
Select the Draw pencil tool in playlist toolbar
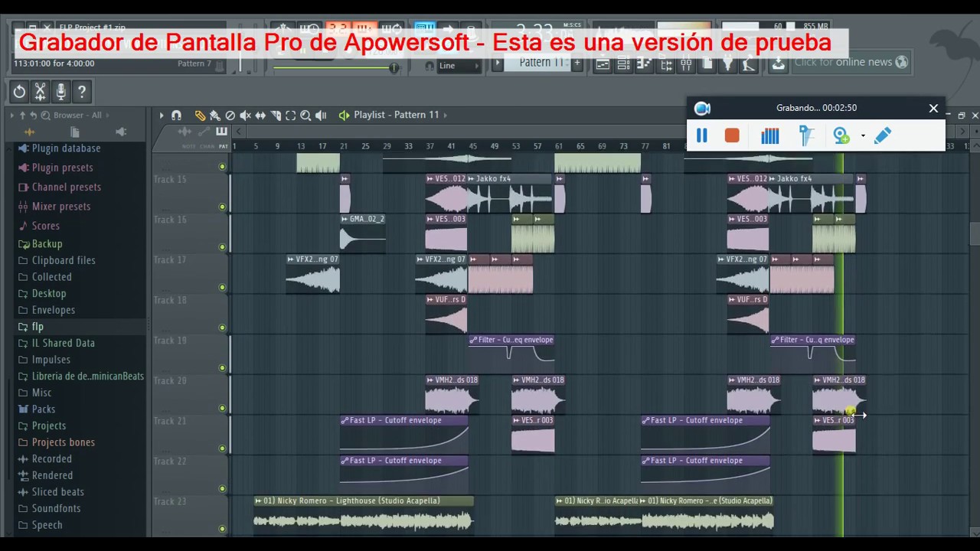(200, 116)
